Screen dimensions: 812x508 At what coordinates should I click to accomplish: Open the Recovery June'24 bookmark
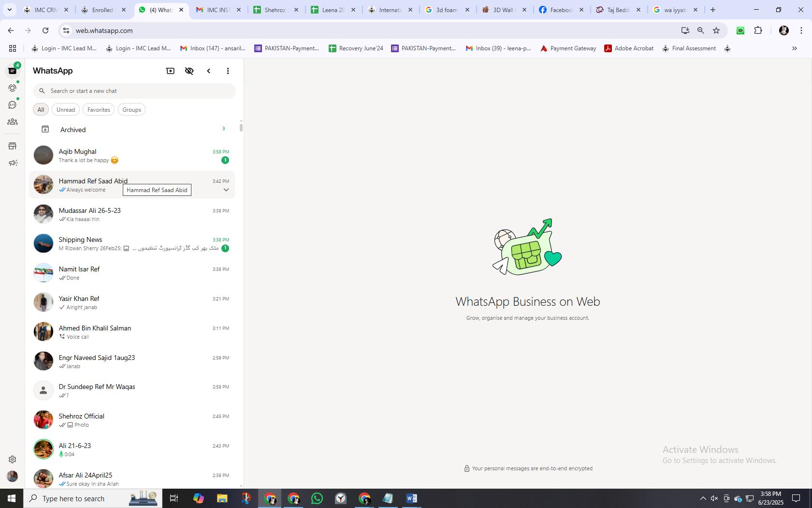[x=356, y=48]
